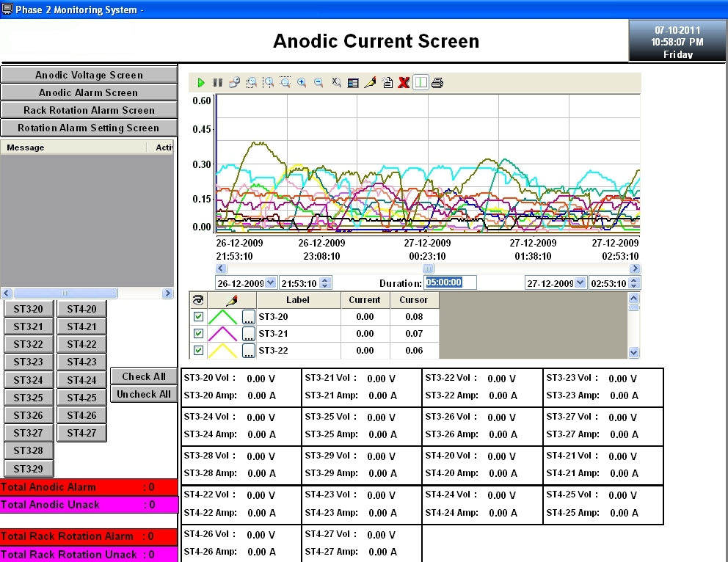Open the start date 26-12-2009 dropdown
The height and width of the screenshot is (562, 728).
click(270, 283)
